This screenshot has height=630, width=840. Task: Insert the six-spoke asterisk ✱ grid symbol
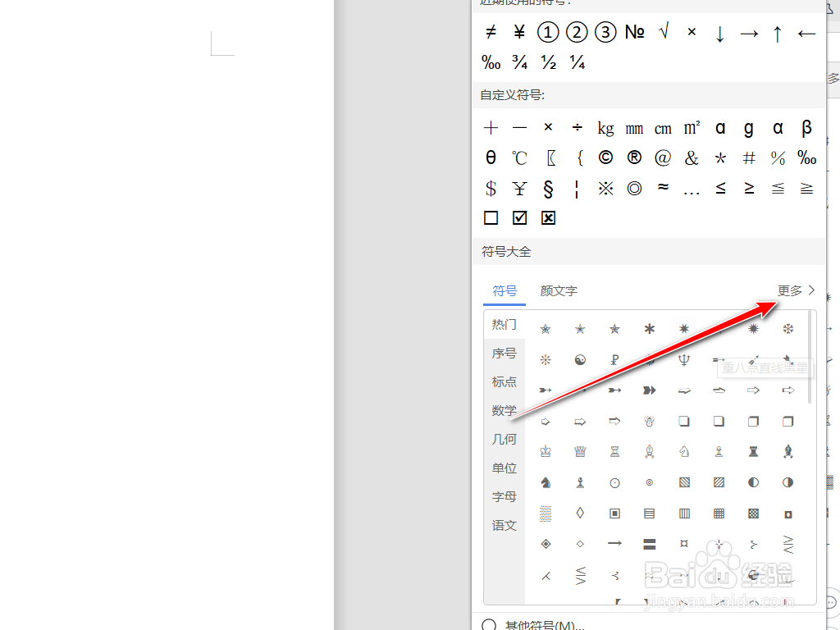point(650,329)
